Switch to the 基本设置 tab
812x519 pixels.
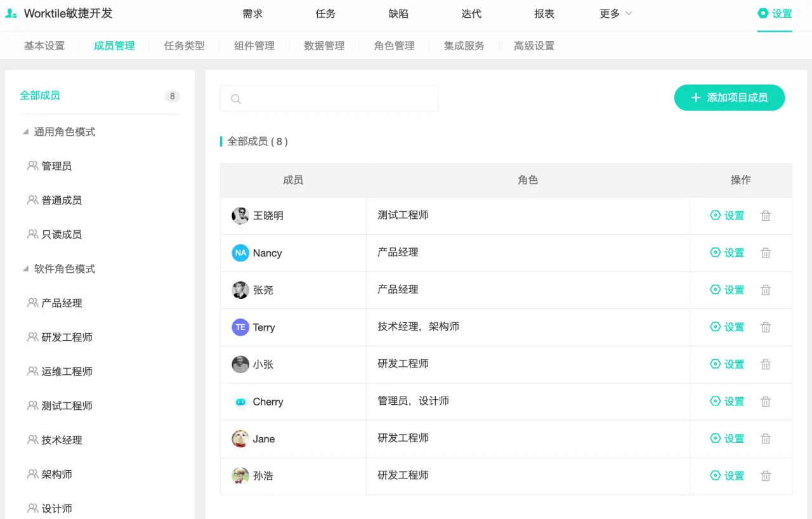tap(44, 46)
